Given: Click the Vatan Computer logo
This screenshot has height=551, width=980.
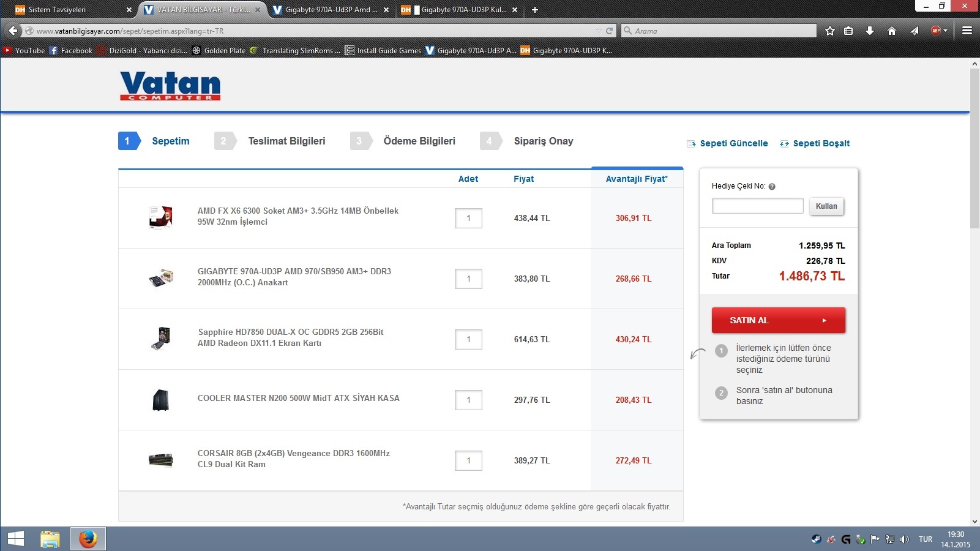Looking at the screenshot, I should coord(170,86).
